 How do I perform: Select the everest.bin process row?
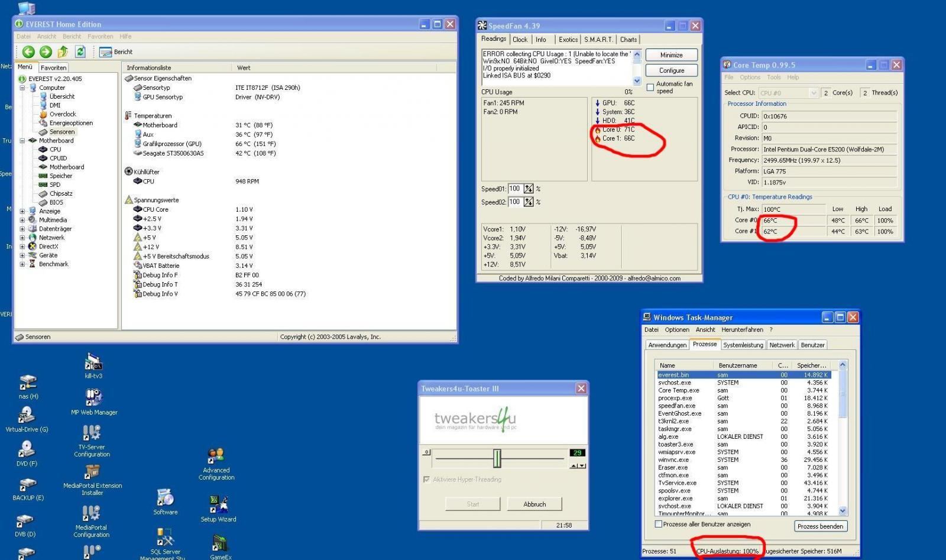point(744,375)
